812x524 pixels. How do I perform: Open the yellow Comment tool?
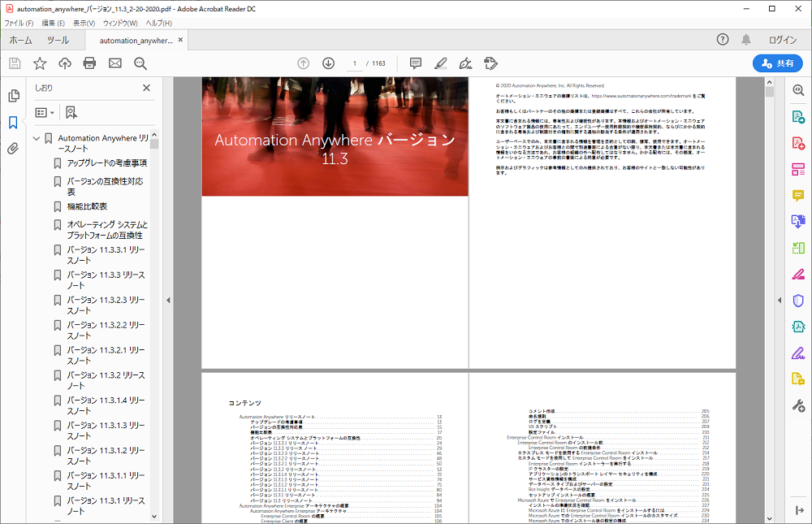click(798, 196)
